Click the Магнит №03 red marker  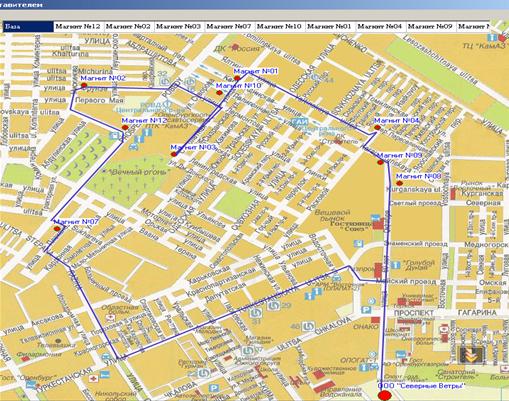pos(174,154)
